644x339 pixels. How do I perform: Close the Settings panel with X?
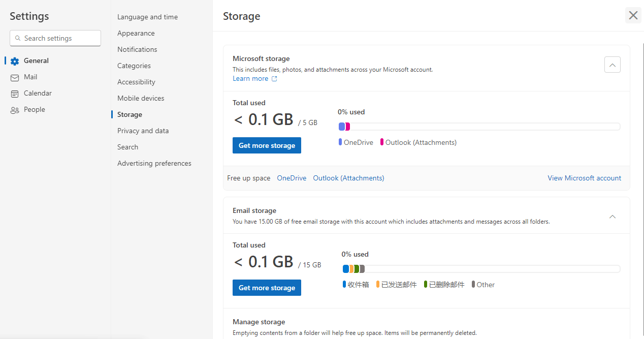coord(633,15)
